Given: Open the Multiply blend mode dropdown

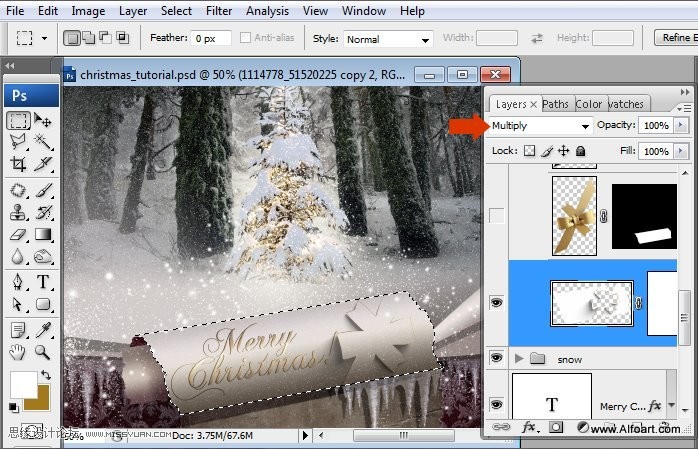Looking at the screenshot, I should [540, 126].
